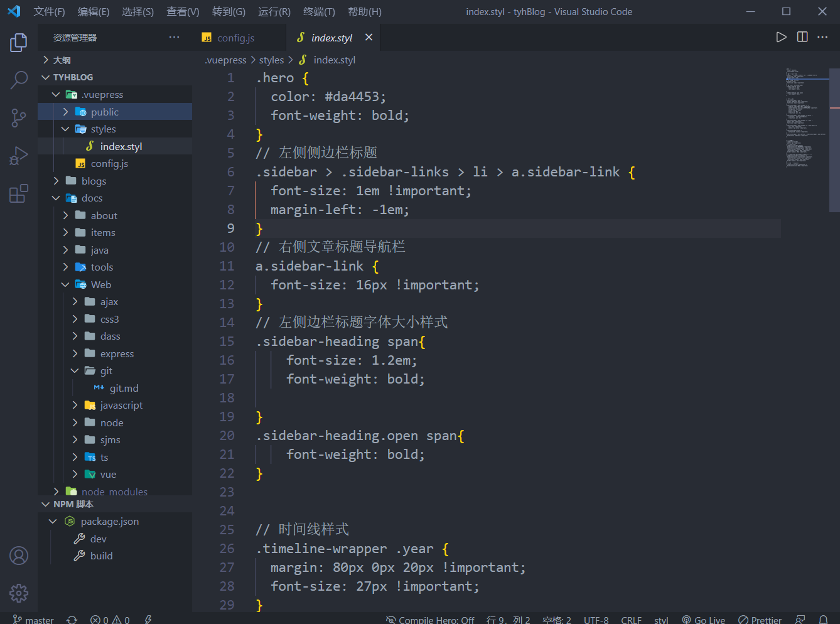Click styles in the breadcrumb path

pyautogui.click(x=271, y=60)
